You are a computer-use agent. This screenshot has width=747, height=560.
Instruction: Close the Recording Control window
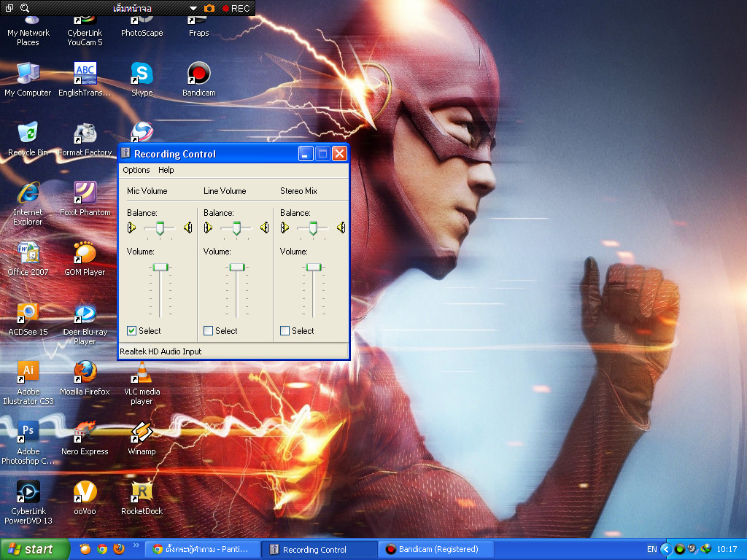[x=339, y=153]
